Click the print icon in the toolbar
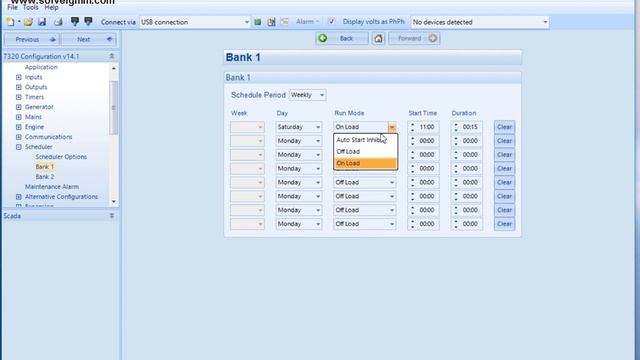This screenshot has width=640, height=360. pyautogui.click(x=58, y=22)
